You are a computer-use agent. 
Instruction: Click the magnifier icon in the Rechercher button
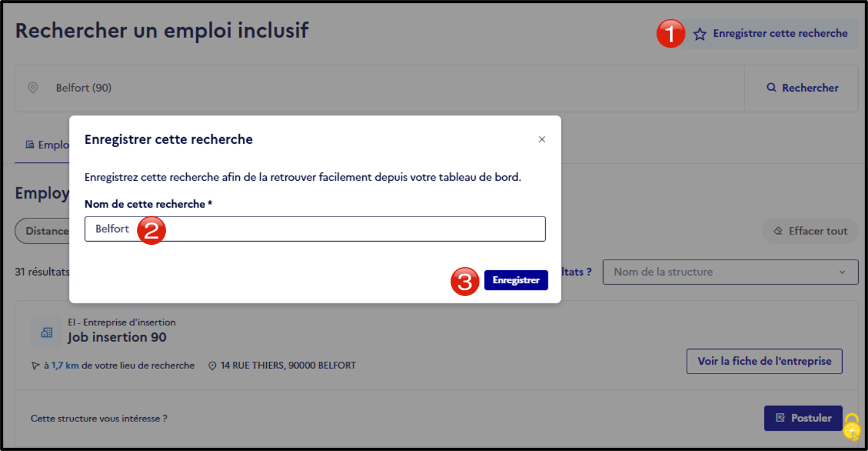tap(771, 88)
